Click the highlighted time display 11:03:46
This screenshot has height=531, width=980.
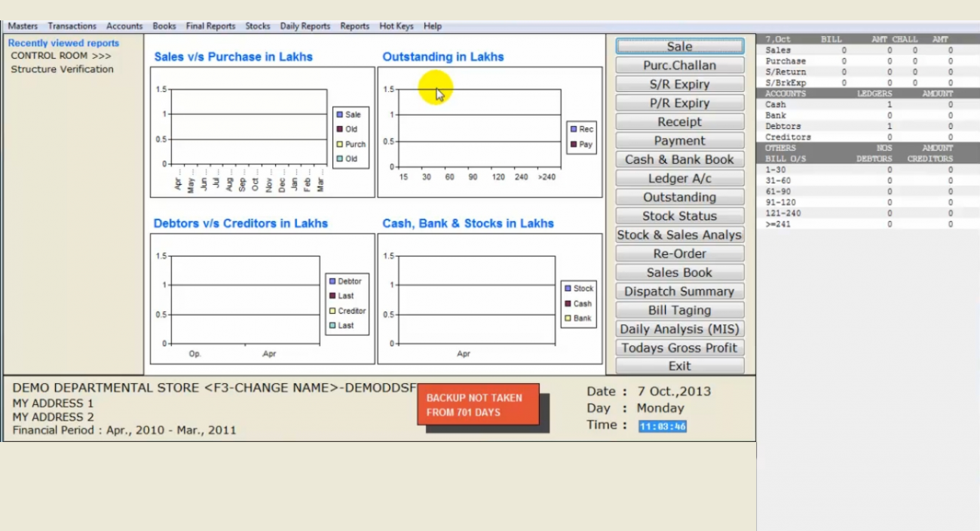pos(663,426)
